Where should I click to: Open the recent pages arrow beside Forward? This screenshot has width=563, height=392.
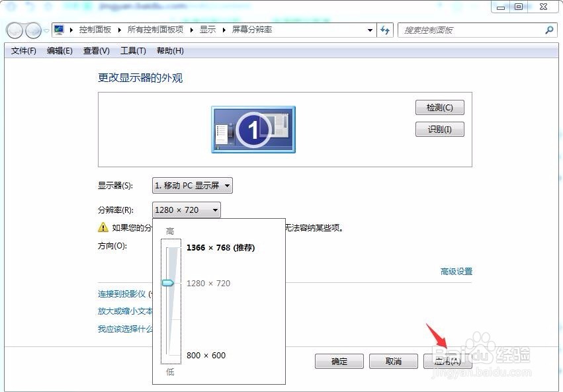point(46,31)
